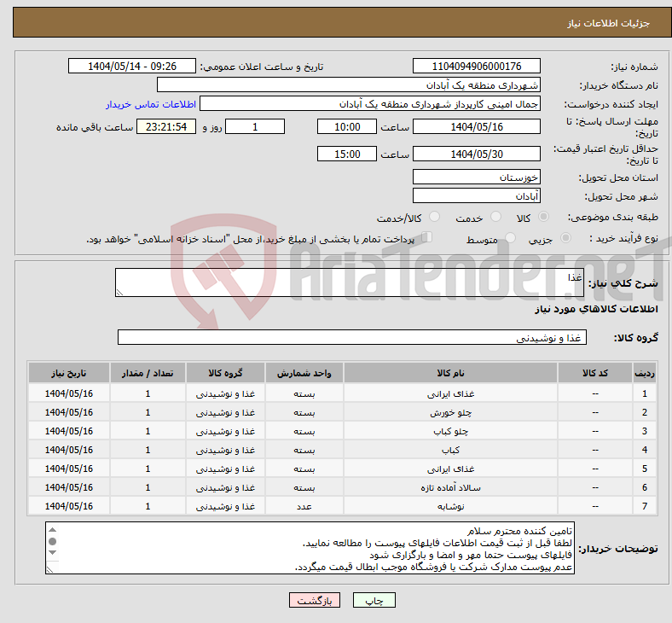Click the buyer notes text تامین کننده محترم سلام
The image size is (672, 623).
[519, 531]
